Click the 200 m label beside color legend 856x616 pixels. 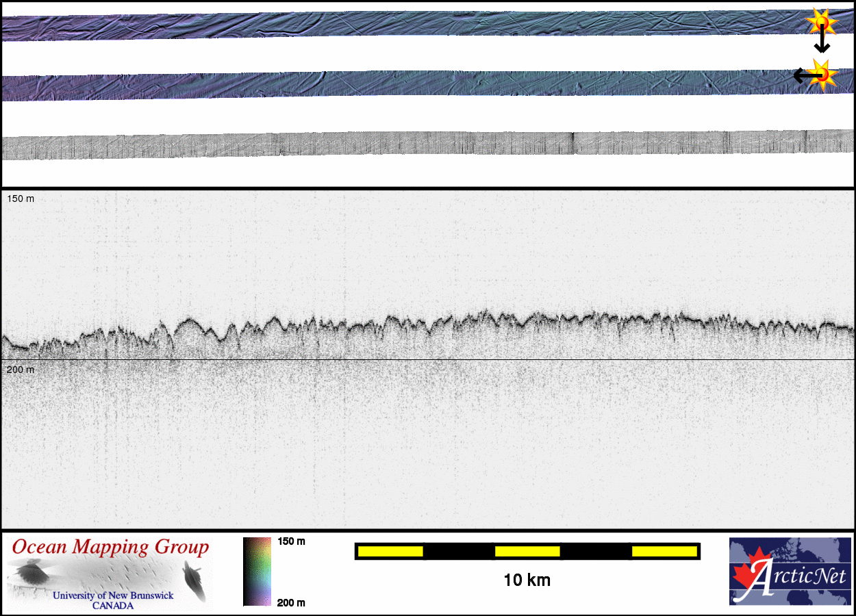[x=291, y=602]
